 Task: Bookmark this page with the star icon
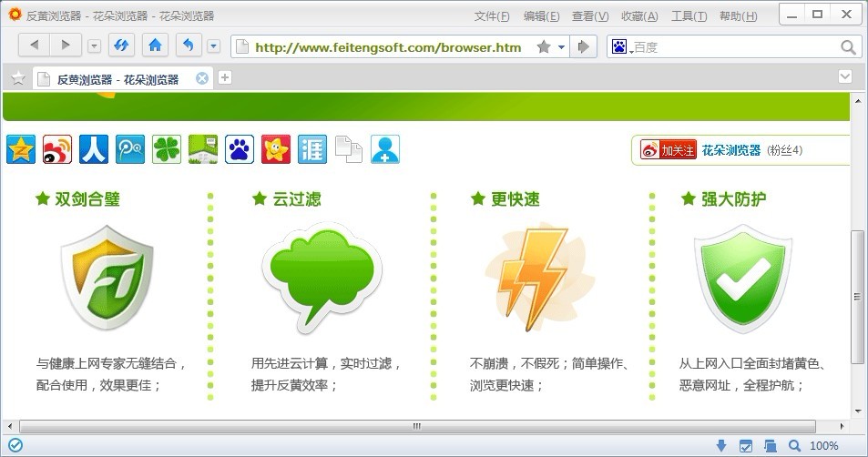pos(544,47)
